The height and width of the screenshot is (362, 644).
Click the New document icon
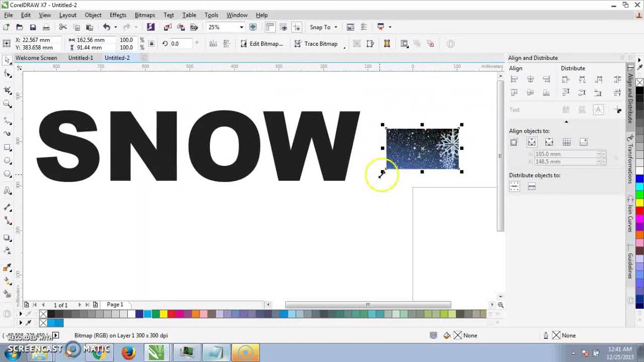click(x=6, y=27)
